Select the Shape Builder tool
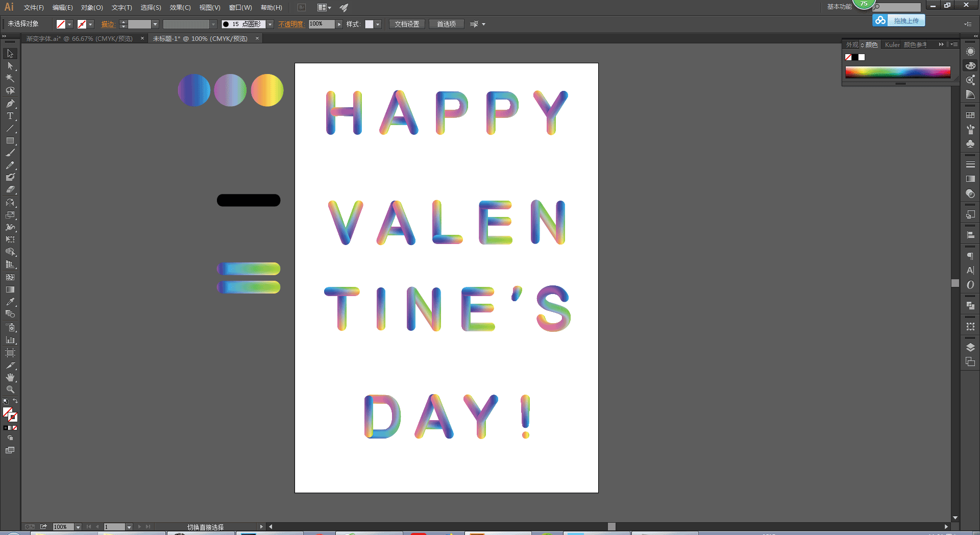Viewport: 980px width, 535px height. (x=10, y=252)
